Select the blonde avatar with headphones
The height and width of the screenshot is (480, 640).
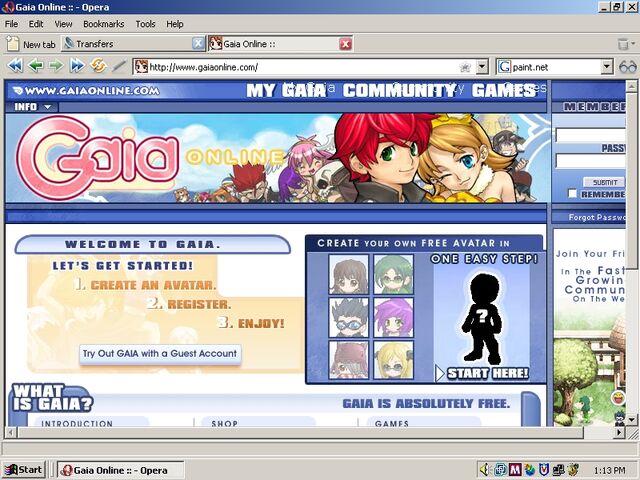pyautogui.click(x=393, y=360)
